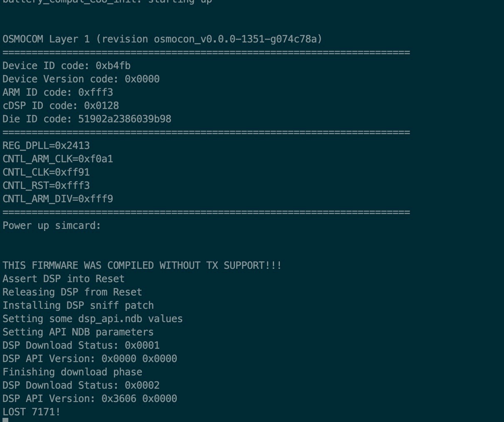Click the CNTL_ARM_CLK=0xf0a1 line
This screenshot has height=422, width=504.
pos(58,159)
